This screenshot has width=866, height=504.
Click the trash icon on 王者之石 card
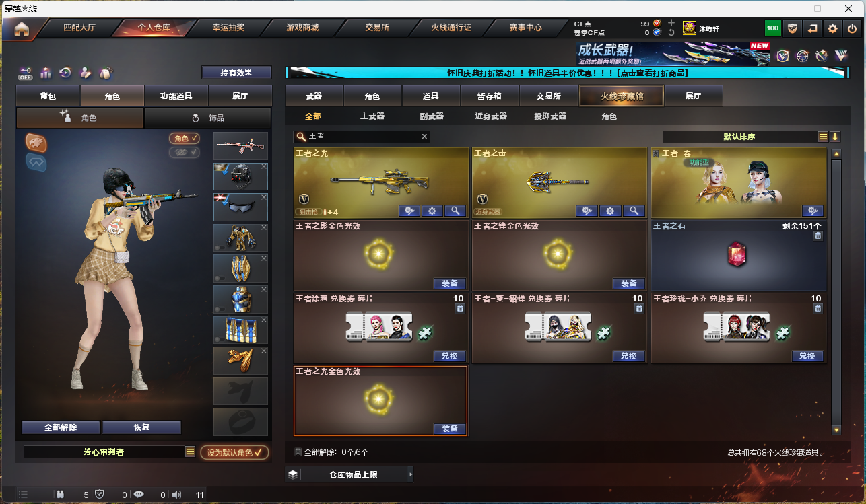pyautogui.click(x=818, y=236)
